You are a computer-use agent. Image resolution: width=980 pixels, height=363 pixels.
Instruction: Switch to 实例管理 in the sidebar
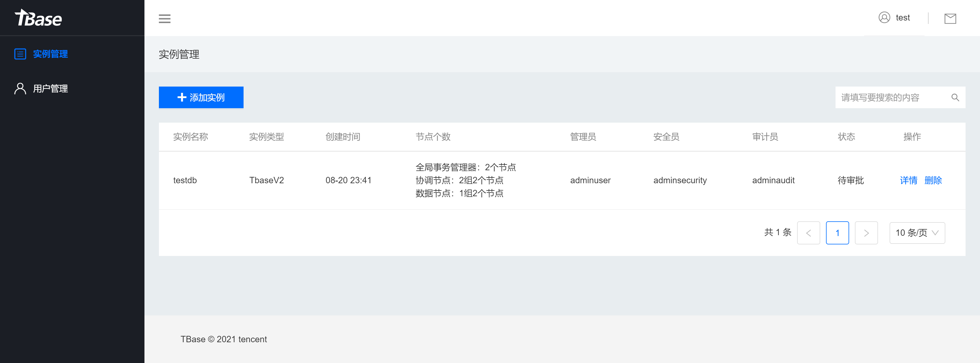(50, 54)
